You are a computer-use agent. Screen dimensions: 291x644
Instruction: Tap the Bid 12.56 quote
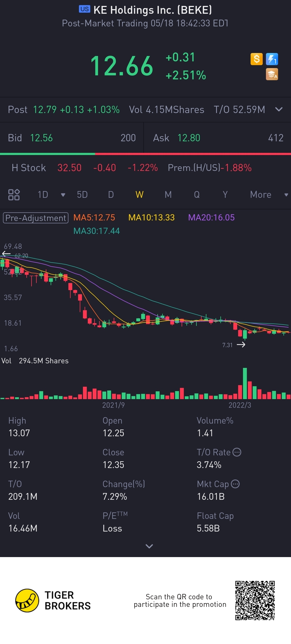tap(71, 138)
